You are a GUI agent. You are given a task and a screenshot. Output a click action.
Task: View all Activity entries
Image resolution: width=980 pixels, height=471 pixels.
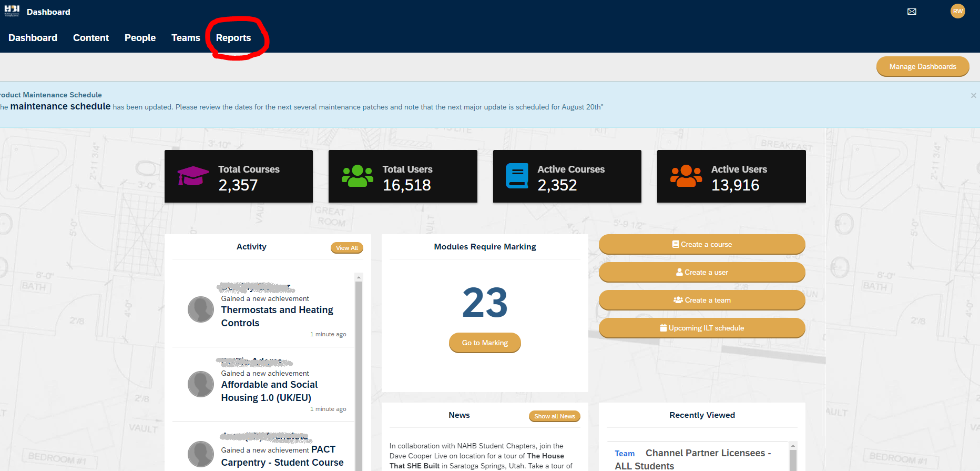(346, 248)
